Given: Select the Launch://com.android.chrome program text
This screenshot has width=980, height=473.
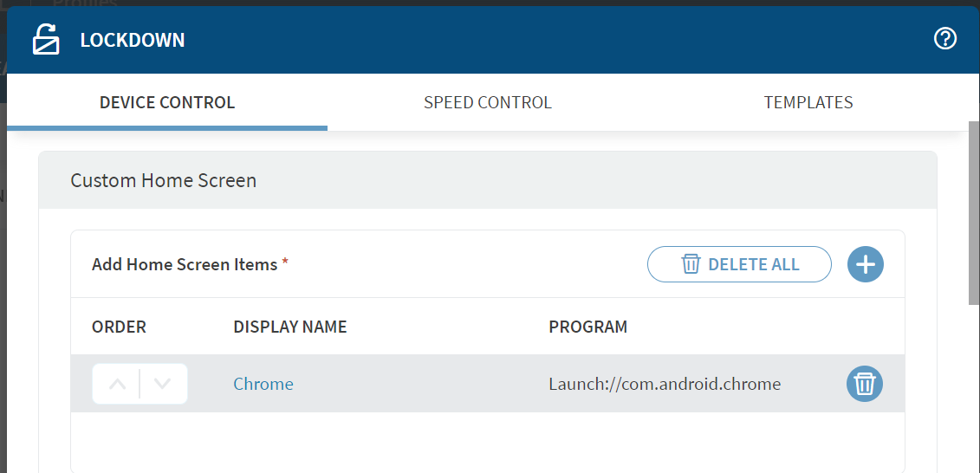Looking at the screenshot, I should [665, 384].
